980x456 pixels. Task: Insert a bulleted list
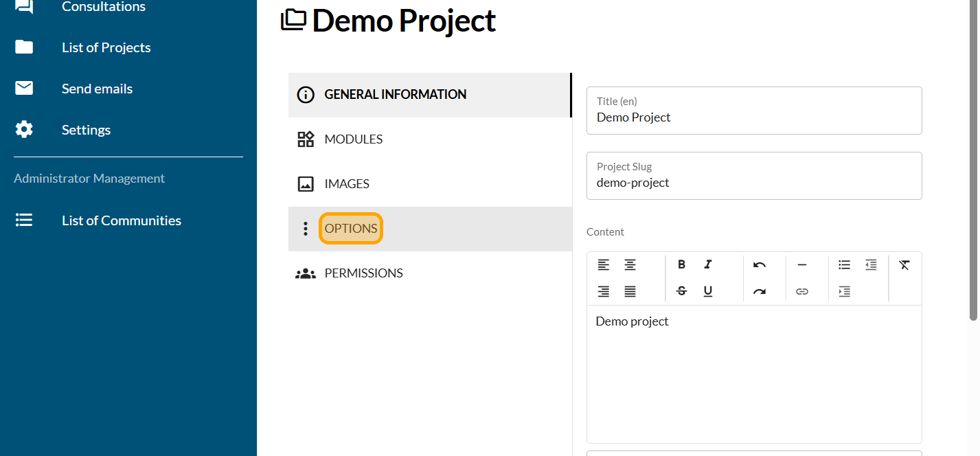[844, 265]
